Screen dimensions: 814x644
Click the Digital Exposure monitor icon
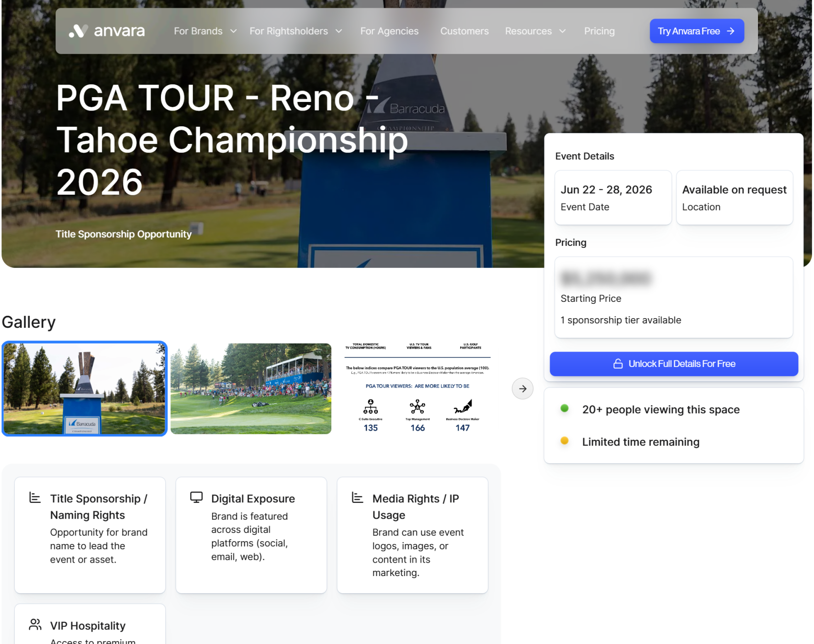tap(196, 498)
